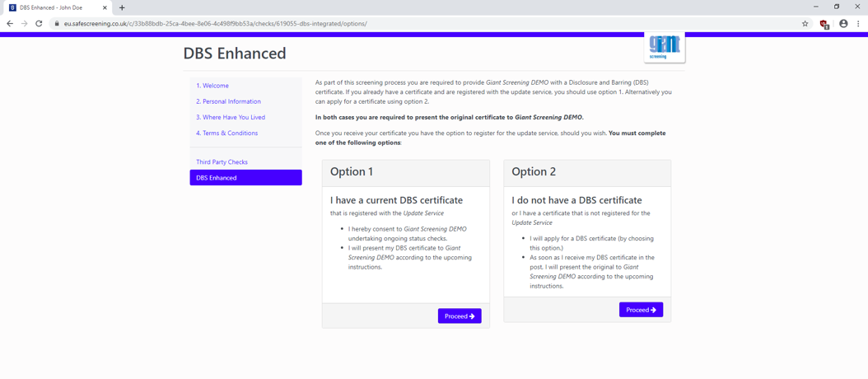868x379 pixels.
Task: Click the URL address bar
Action: point(412,24)
